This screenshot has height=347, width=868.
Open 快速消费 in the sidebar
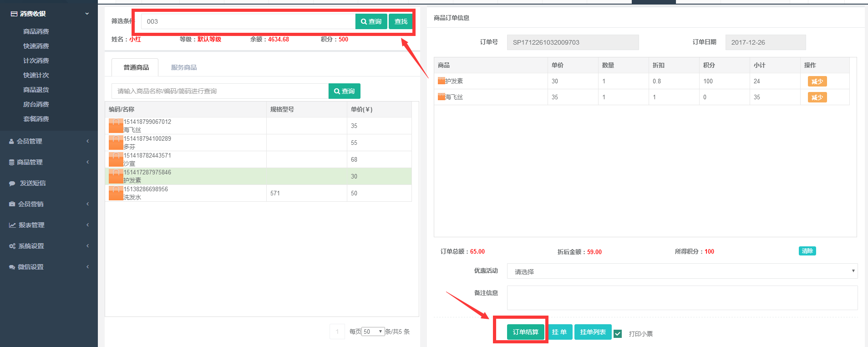[x=36, y=46]
